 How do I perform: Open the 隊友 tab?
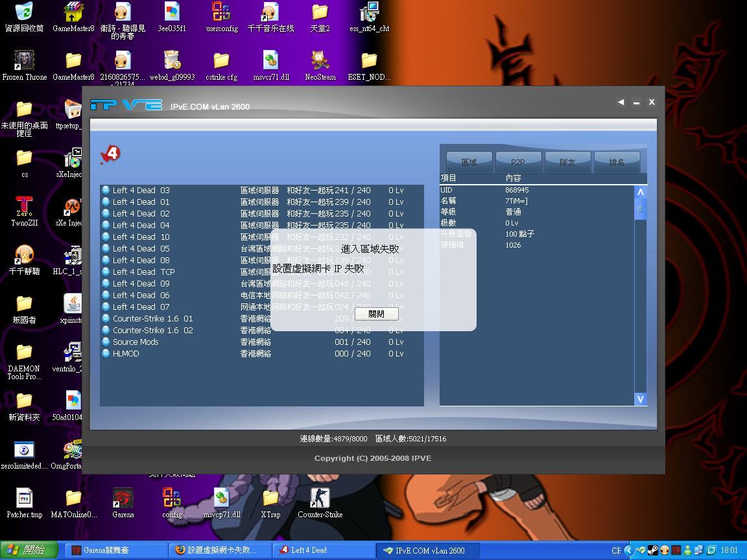tap(567, 162)
